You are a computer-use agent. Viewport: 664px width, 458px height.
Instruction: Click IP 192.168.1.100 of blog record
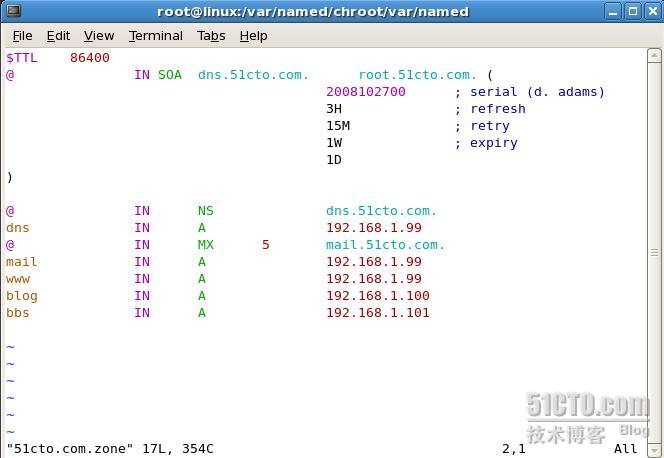378,295
